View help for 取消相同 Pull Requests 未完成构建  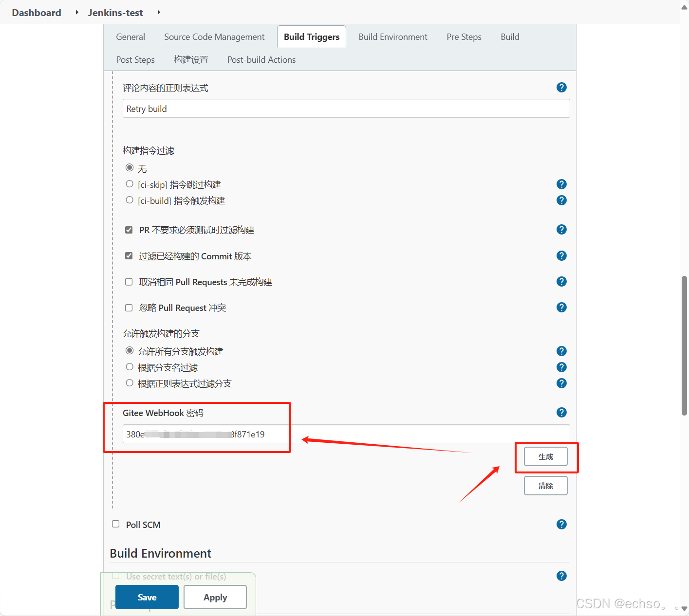(x=561, y=282)
